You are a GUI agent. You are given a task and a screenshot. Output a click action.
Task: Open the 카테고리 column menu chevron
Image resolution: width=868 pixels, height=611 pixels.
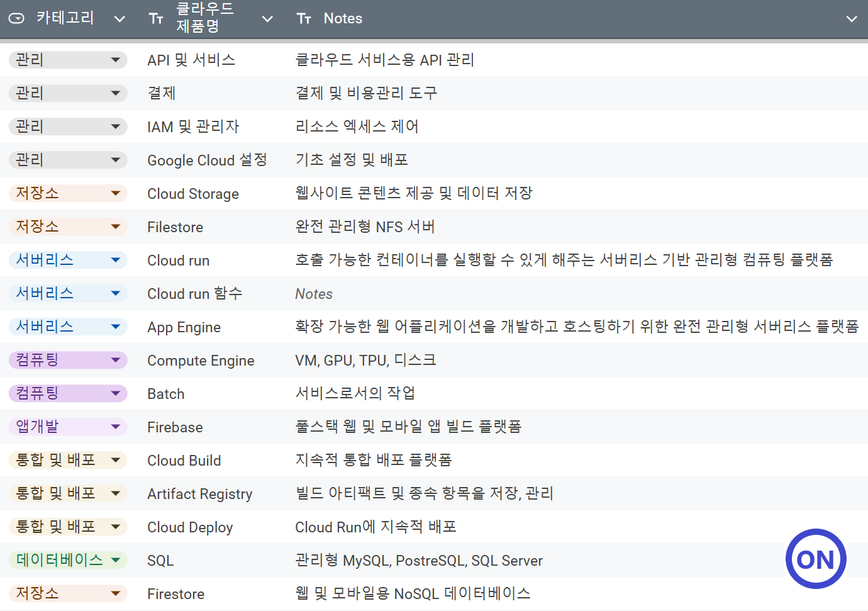[120, 19]
